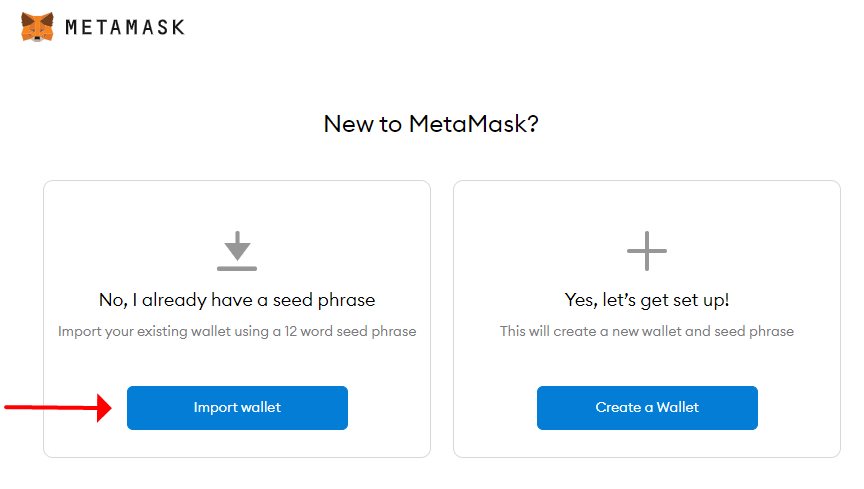Viewport: 864px width, 489px height.
Task: Click the MetaMask fox logo
Action: 37,26
